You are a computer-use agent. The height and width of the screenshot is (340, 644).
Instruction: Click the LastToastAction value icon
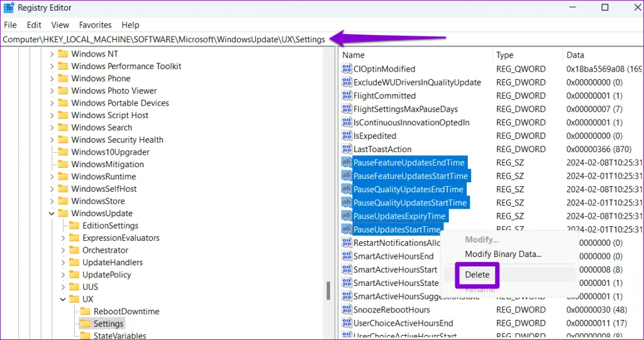tap(347, 150)
